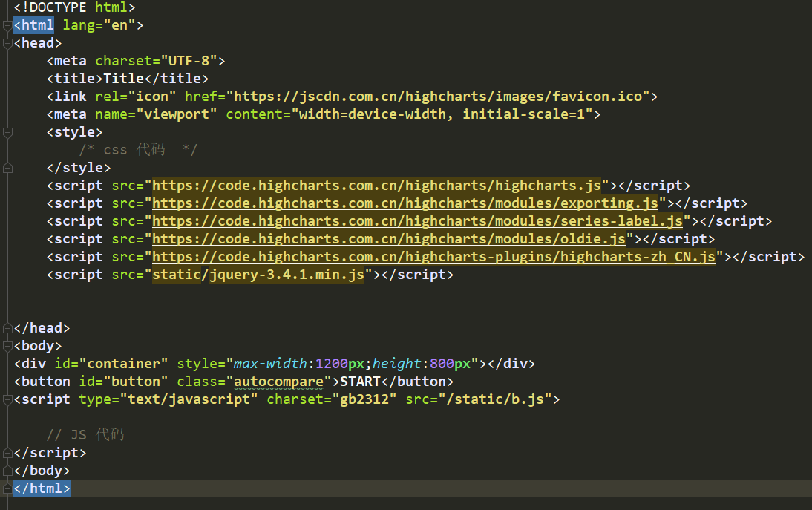The height and width of the screenshot is (510, 812).
Task: Click the id="container" attribute
Action: point(111,364)
